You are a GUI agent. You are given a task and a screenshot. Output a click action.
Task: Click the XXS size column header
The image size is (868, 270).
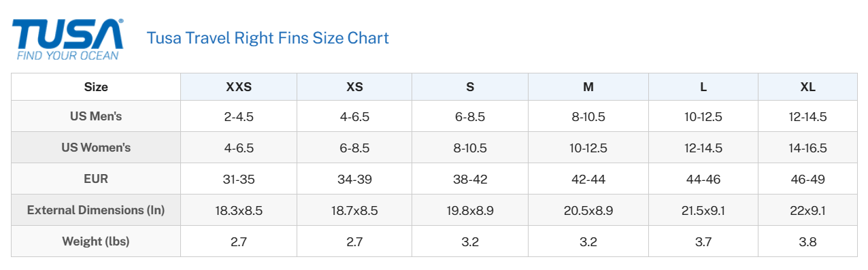coord(239,87)
